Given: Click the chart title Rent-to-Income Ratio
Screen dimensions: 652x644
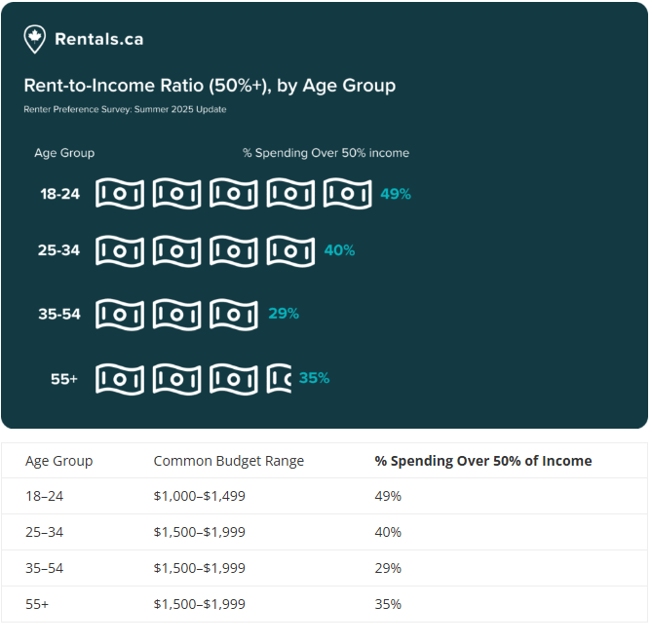Looking at the screenshot, I should tap(210, 86).
